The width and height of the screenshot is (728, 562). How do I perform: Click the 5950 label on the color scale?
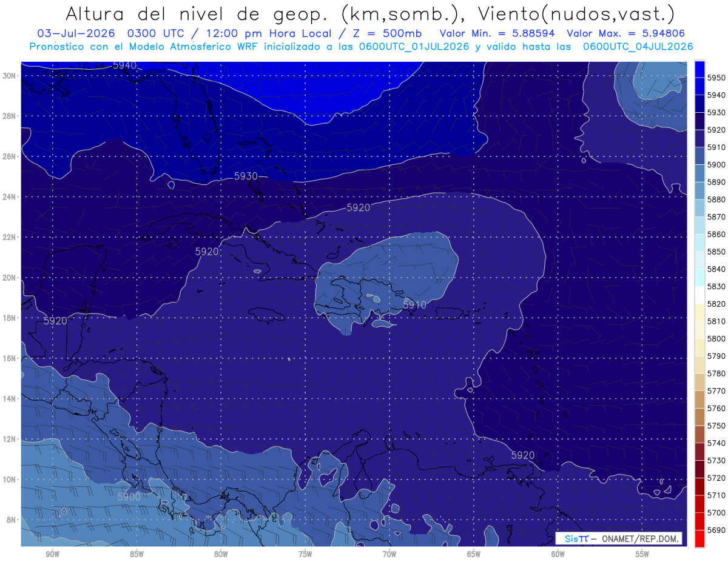716,78
